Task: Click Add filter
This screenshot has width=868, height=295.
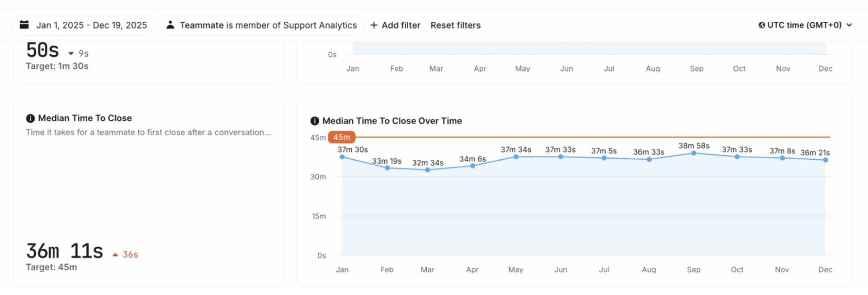Action: coord(401,25)
